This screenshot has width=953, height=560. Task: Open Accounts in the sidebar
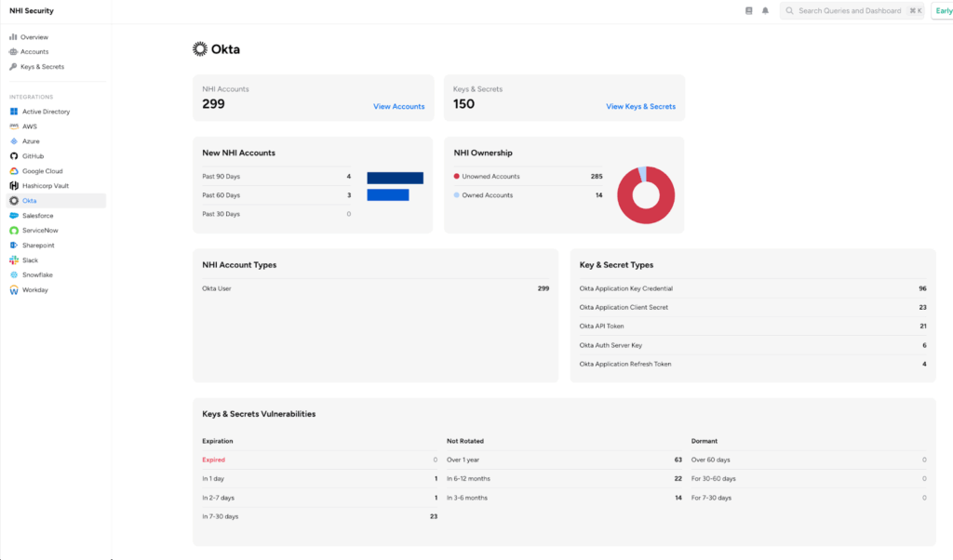pyautogui.click(x=34, y=52)
